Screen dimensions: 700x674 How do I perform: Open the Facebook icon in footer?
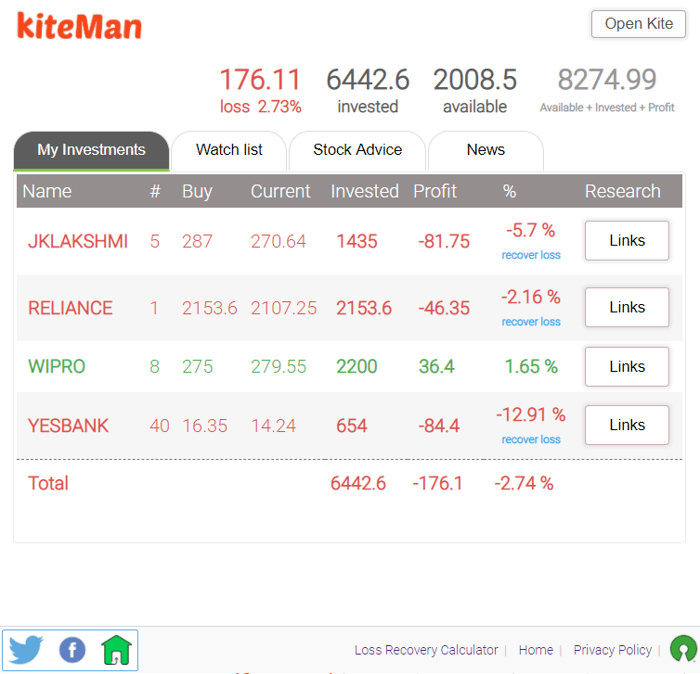tap(72, 650)
